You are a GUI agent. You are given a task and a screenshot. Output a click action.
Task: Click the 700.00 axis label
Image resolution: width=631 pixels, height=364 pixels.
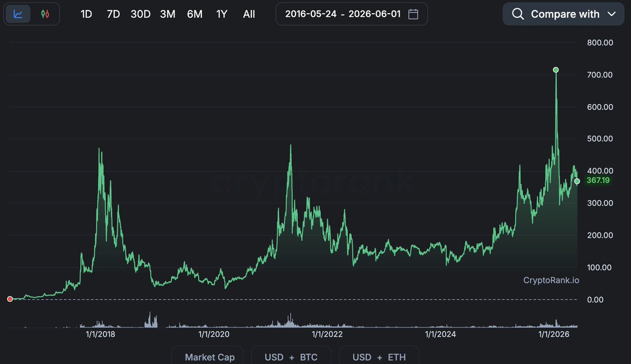pos(600,75)
